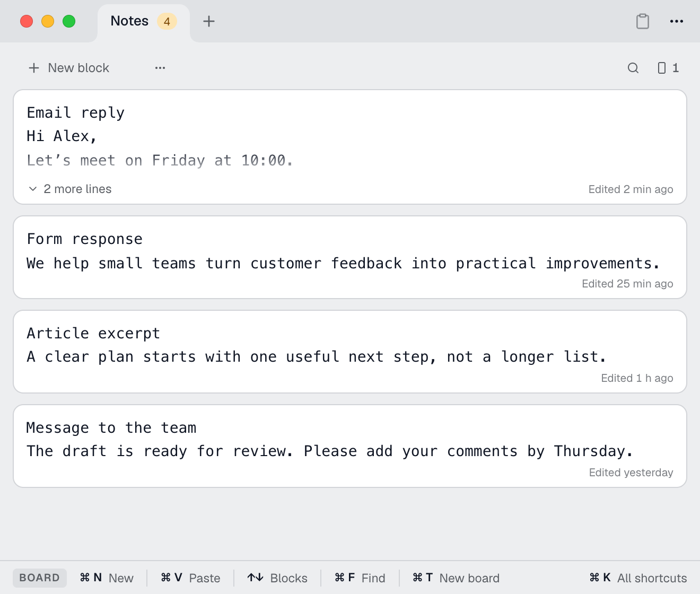Screen dimensions: 700x594
Task: Click the 'Edited 2 min ago' timestamp
Action: coord(631,189)
